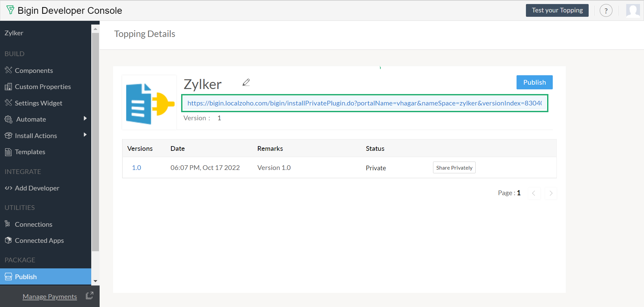Click the Zylker name at sidebar top
The height and width of the screenshot is (307, 644).
[x=14, y=33]
